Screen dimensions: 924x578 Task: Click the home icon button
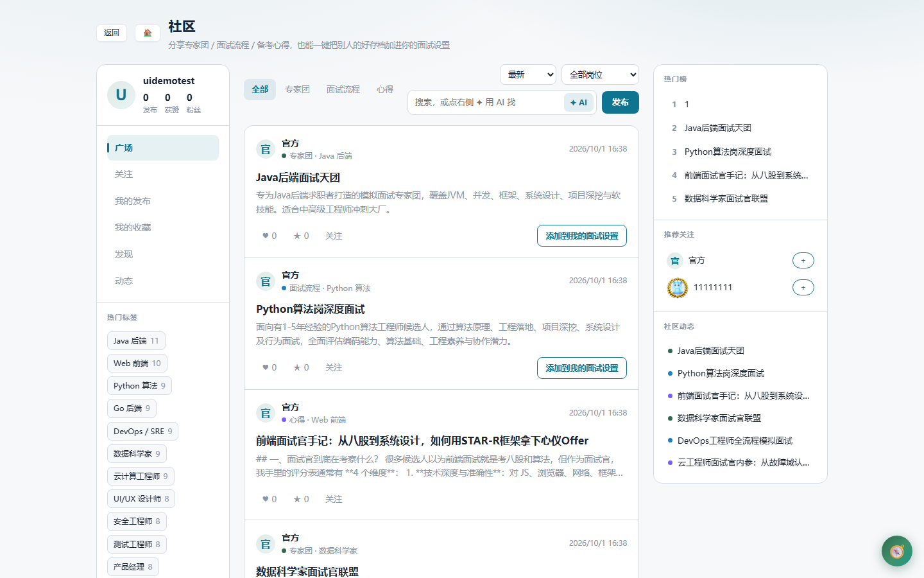pyautogui.click(x=148, y=33)
